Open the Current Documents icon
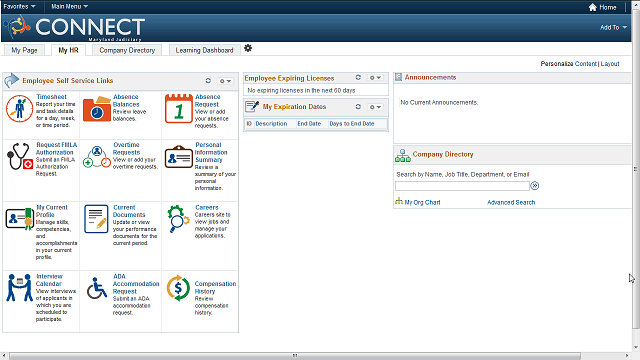This screenshot has height=360, width=640. coord(96,219)
